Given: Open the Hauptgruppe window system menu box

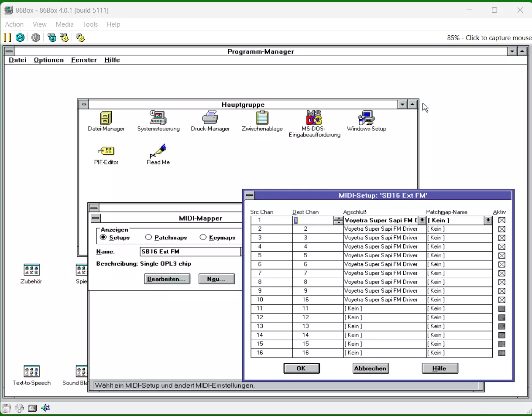Looking at the screenshot, I should coord(84,105).
